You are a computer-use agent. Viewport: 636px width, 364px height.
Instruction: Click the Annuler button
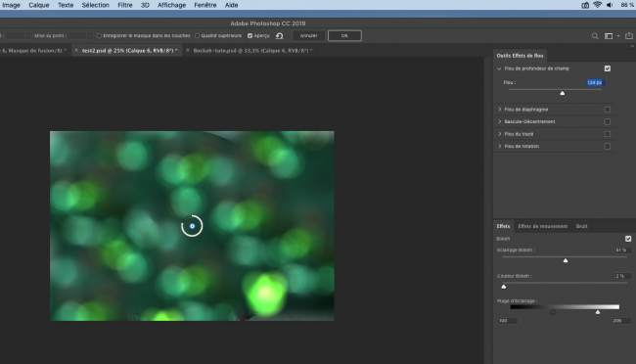point(308,35)
